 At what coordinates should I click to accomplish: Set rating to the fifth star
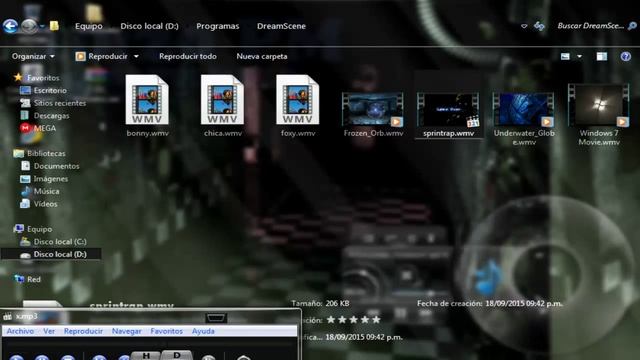[376, 320]
